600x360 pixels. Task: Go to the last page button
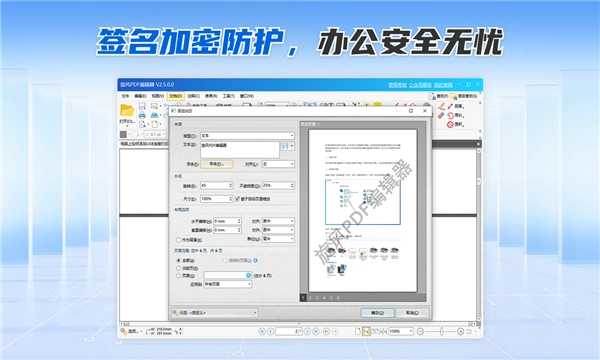pos(316,331)
